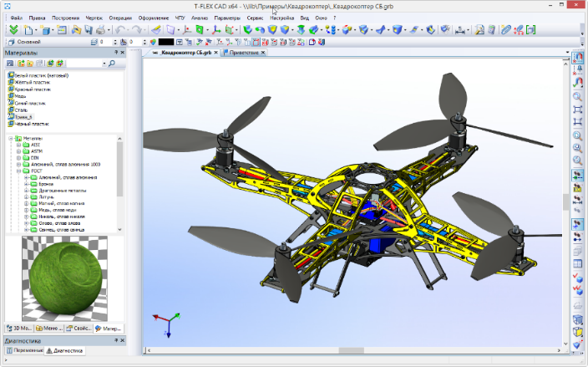The width and height of the screenshot is (588, 367).
Task: Close the Materials panel
Action: (122, 53)
